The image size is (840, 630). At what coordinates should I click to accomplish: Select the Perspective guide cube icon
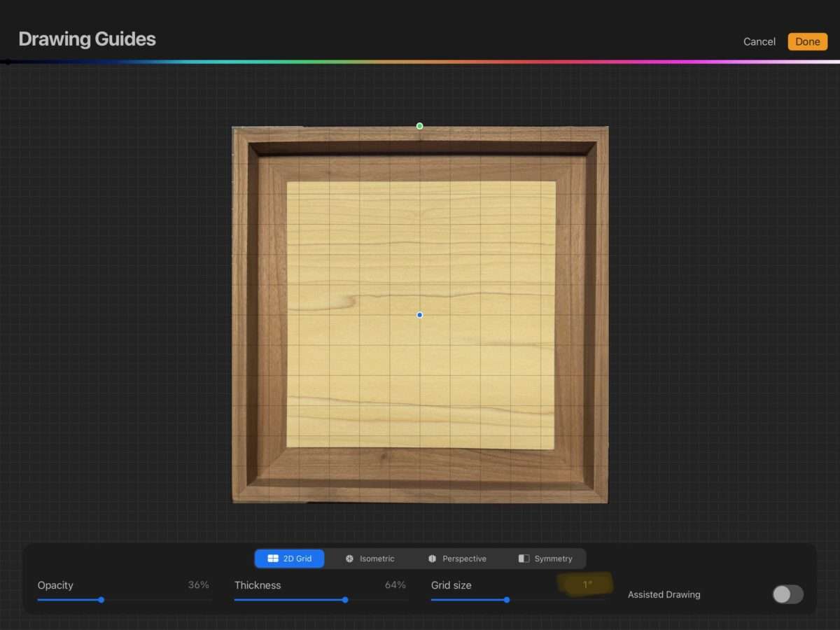[432, 559]
